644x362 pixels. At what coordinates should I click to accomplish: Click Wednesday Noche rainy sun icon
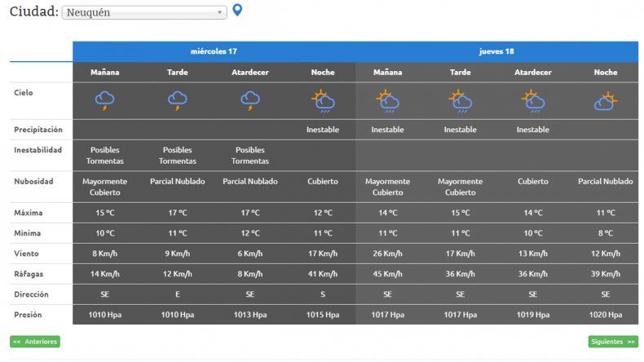pos(323,100)
